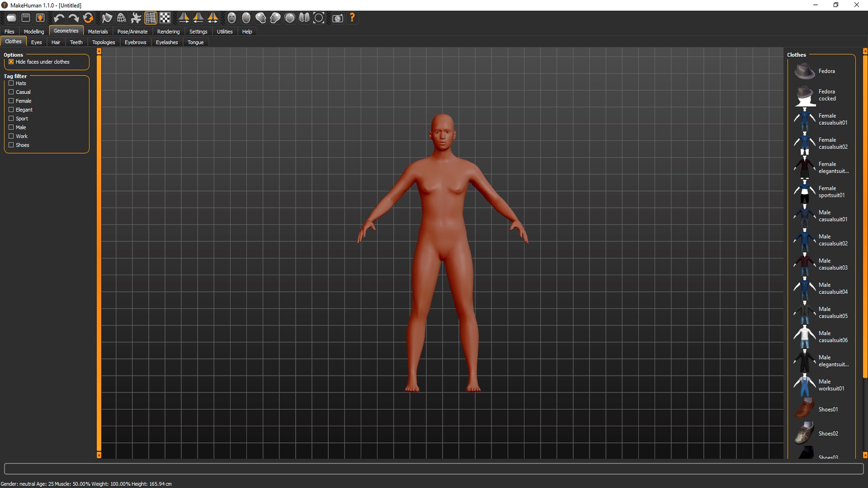Toggle the Smooth mesh icon
The image size is (868, 488).
(x=107, y=18)
